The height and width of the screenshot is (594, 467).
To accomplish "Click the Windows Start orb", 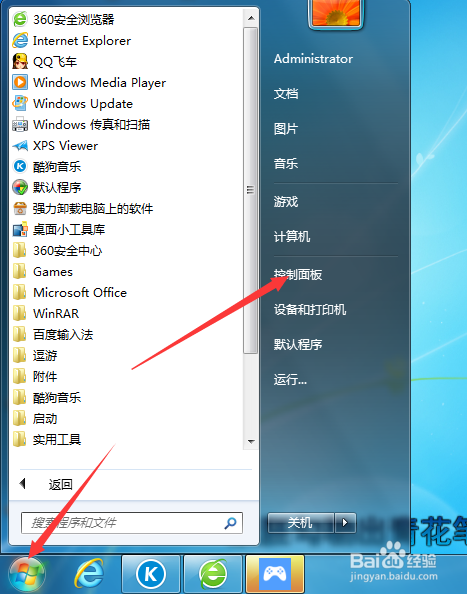I will pos(27,575).
